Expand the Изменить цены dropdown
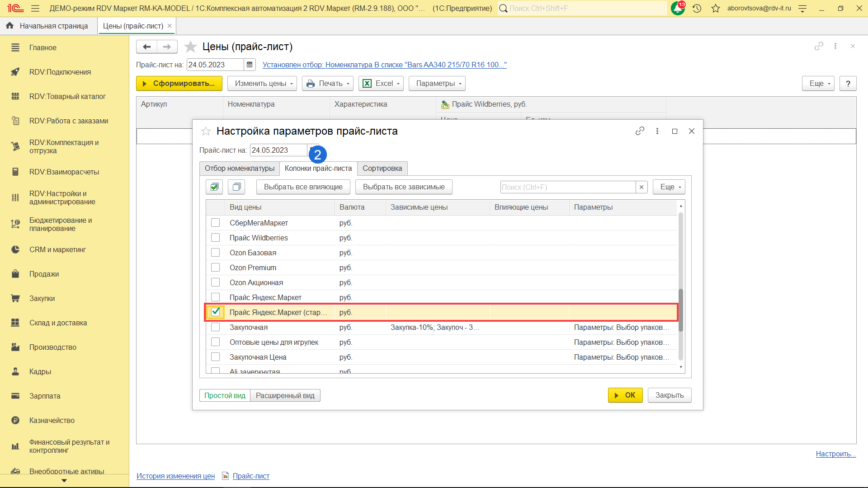 click(x=262, y=84)
